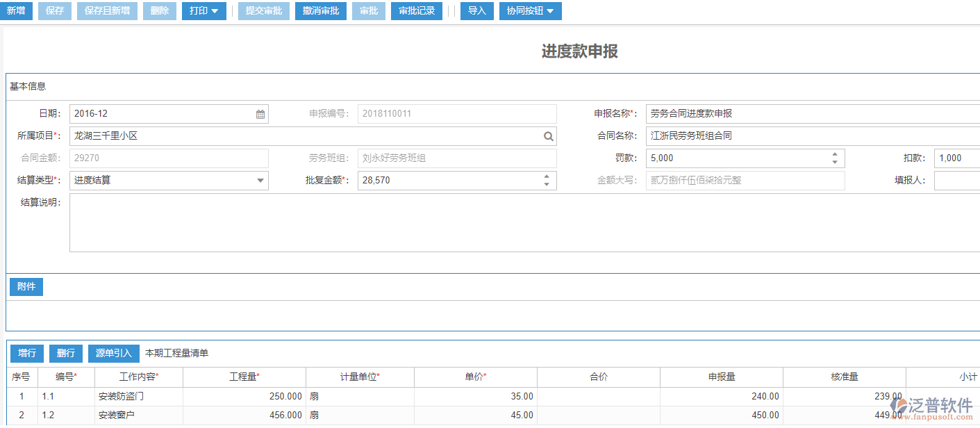980x428 pixels.
Task: Increase the 罚款 value with the up arrow
Action: point(834,154)
